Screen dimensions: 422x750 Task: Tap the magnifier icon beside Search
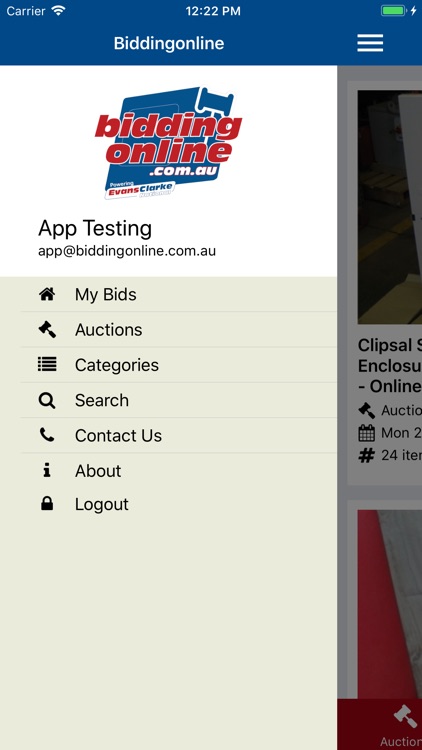click(47, 400)
